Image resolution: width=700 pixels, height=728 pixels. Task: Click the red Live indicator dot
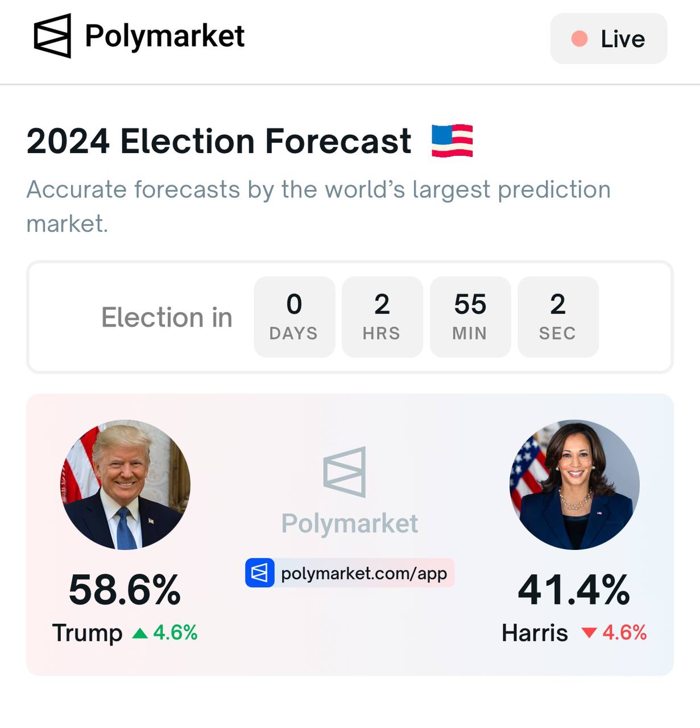579,39
